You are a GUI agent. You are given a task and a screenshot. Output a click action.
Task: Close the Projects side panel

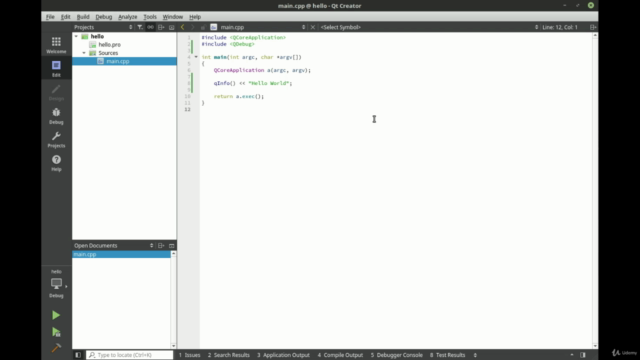pyautogui.click(x=171, y=27)
